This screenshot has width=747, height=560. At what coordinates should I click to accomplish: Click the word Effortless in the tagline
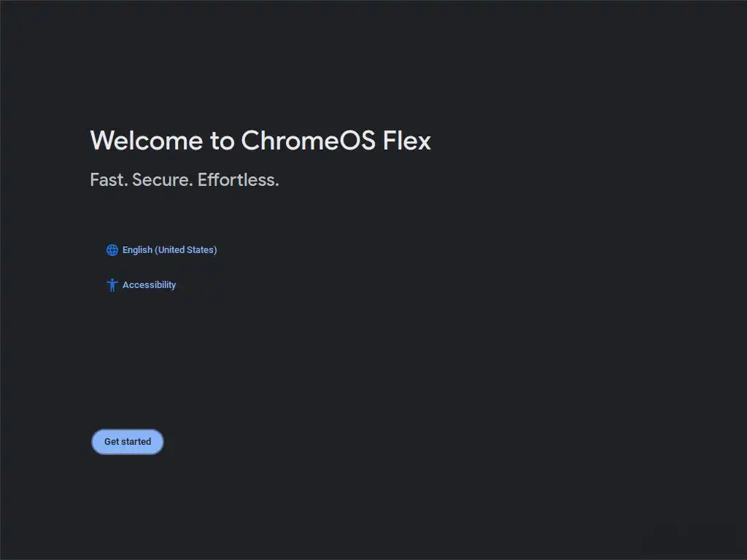(236, 179)
